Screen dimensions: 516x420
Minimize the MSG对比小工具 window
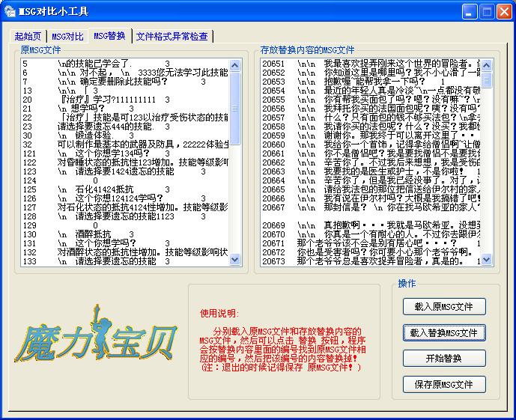click(x=469, y=11)
